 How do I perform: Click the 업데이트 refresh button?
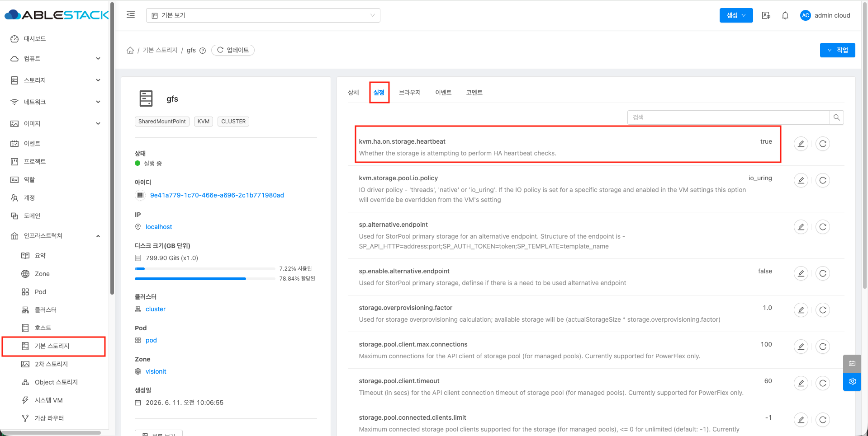[233, 50]
